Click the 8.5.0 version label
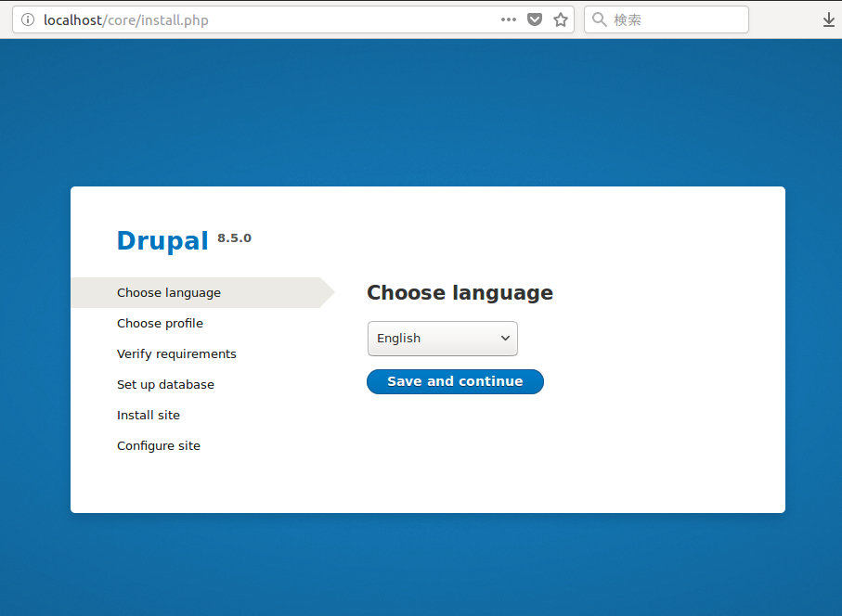The width and height of the screenshot is (842, 616). click(x=234, y=237)
